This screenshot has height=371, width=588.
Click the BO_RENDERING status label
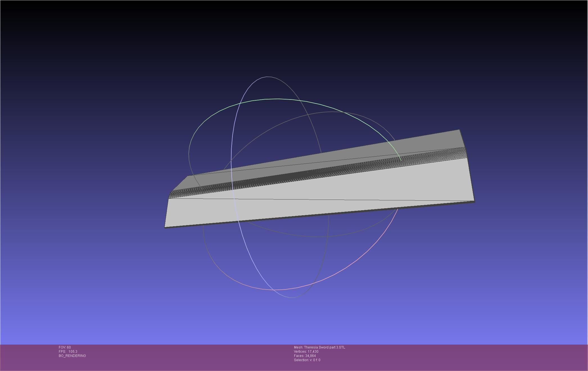72,356
